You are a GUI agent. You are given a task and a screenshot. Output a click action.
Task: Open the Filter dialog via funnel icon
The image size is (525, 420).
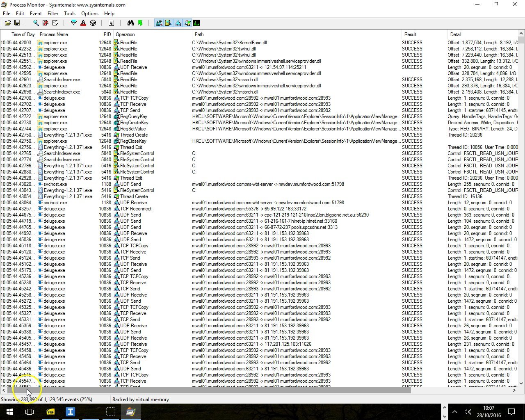tap(73, 23)
